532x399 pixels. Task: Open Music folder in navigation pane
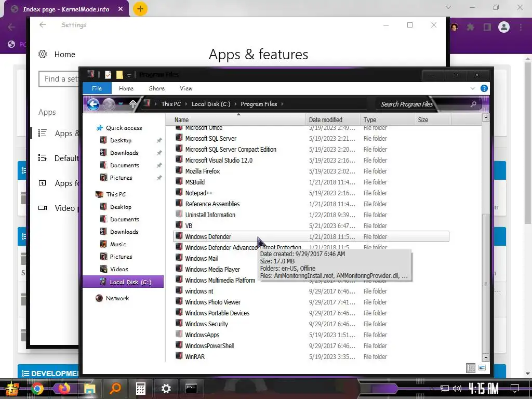coord(118,244)
